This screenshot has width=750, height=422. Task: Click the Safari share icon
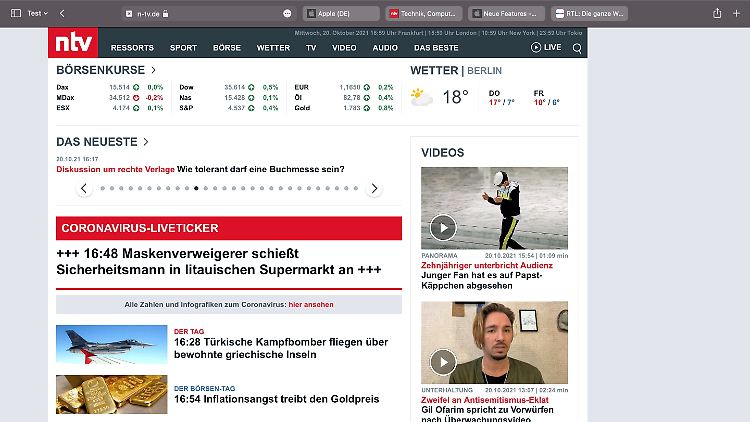(716, 13)
